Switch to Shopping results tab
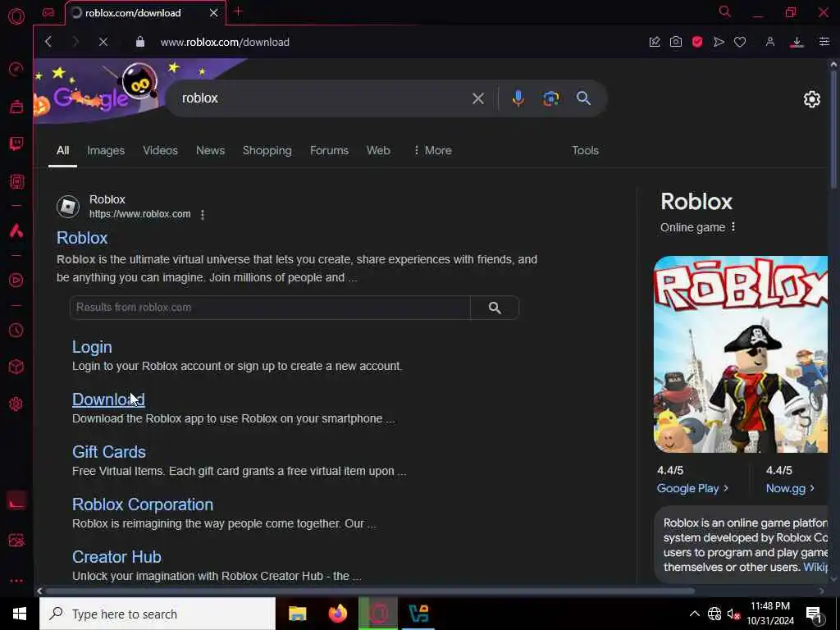The width and height of the screenshot is (840, 630). (267, 151)
